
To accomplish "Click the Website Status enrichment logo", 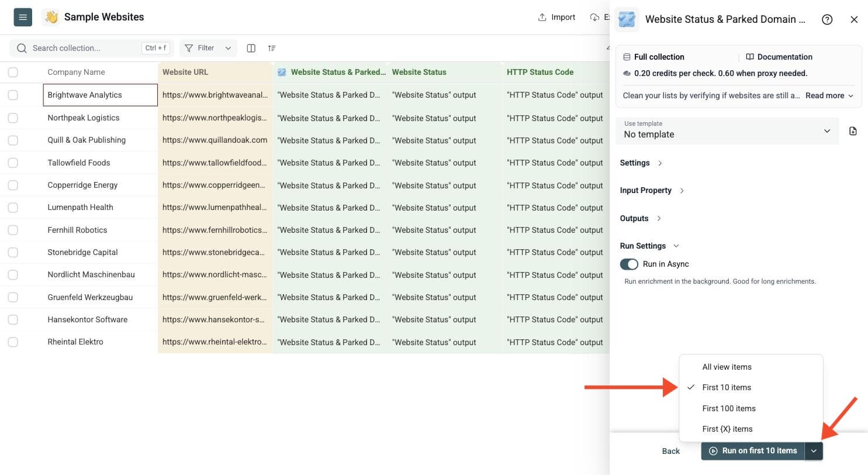I will tap(627, 19).
